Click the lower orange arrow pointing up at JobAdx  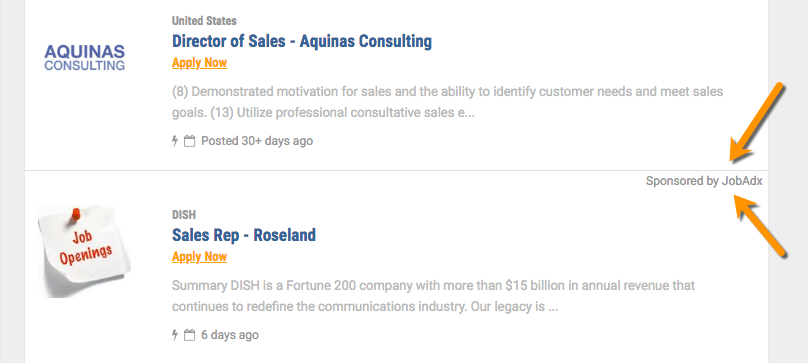[x=760, y=227]
